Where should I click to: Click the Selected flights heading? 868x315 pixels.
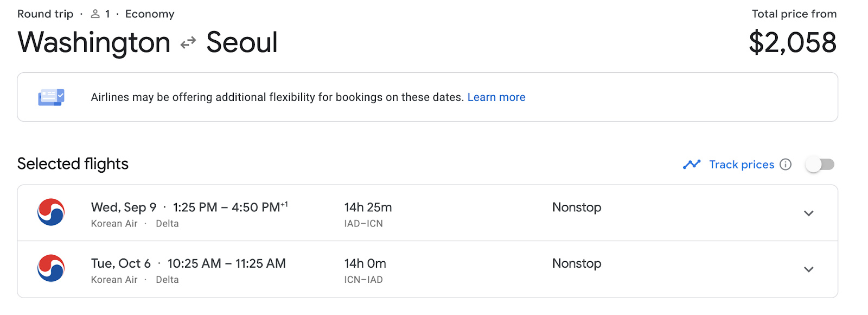73,164
